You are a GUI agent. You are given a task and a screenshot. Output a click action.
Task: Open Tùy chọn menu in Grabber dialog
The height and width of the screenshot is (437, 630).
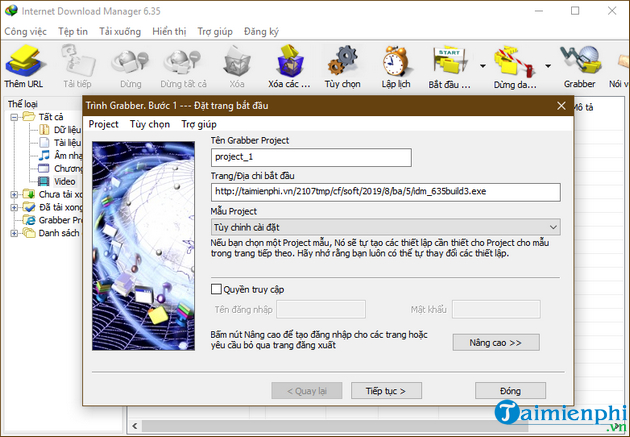(x=150, y=125)
